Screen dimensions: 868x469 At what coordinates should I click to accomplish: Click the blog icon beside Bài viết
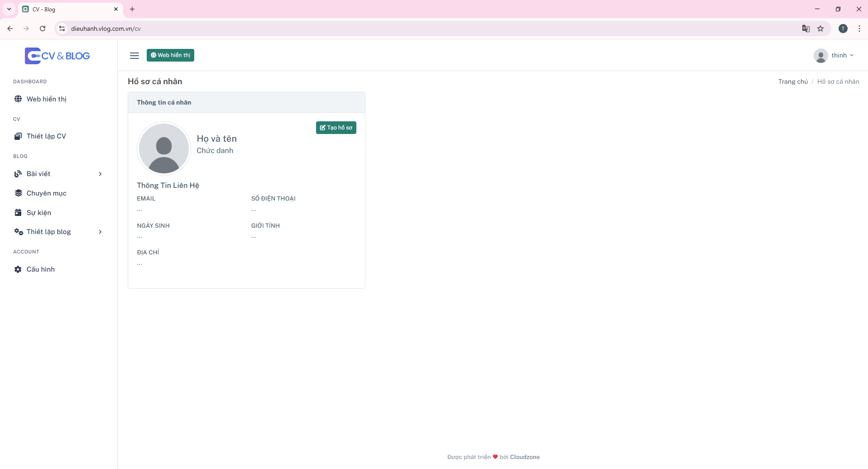pyautogui.click(x=18, y=174)
